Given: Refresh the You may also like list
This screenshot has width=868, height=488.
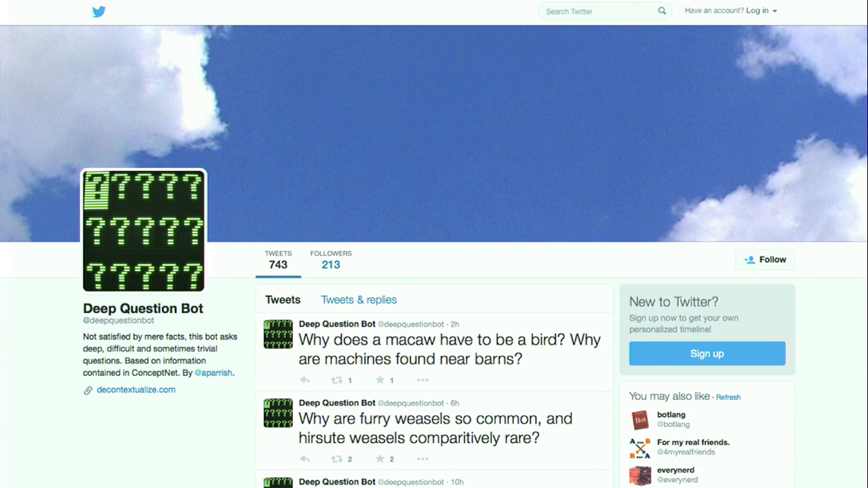Looking at the screenshot, I should 728,397.
